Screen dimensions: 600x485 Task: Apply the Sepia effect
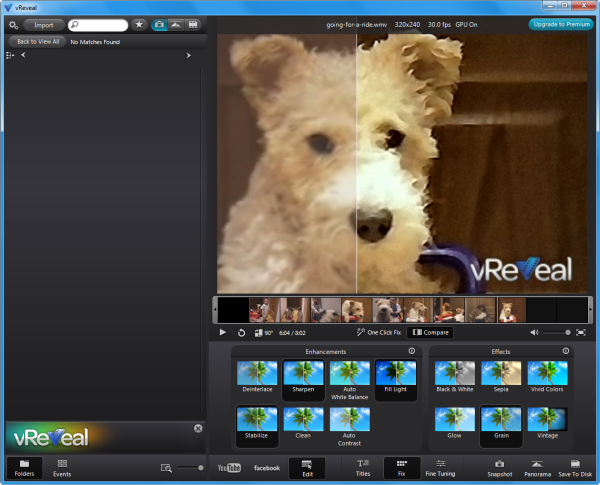pos(501,374)
